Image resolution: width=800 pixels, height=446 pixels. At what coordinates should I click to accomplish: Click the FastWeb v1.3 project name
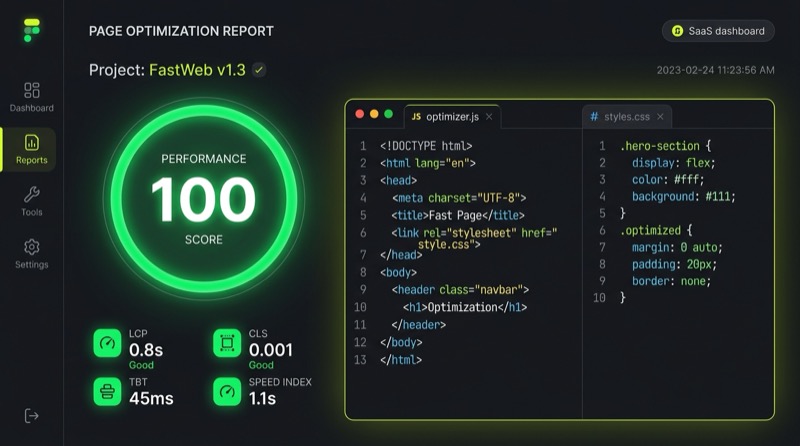(197, 70)
